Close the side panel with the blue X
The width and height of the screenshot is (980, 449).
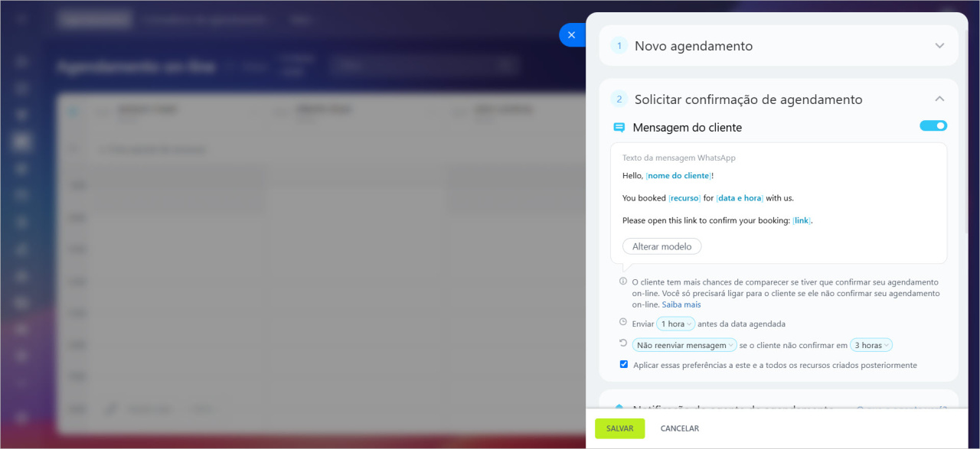coord(571,35)
